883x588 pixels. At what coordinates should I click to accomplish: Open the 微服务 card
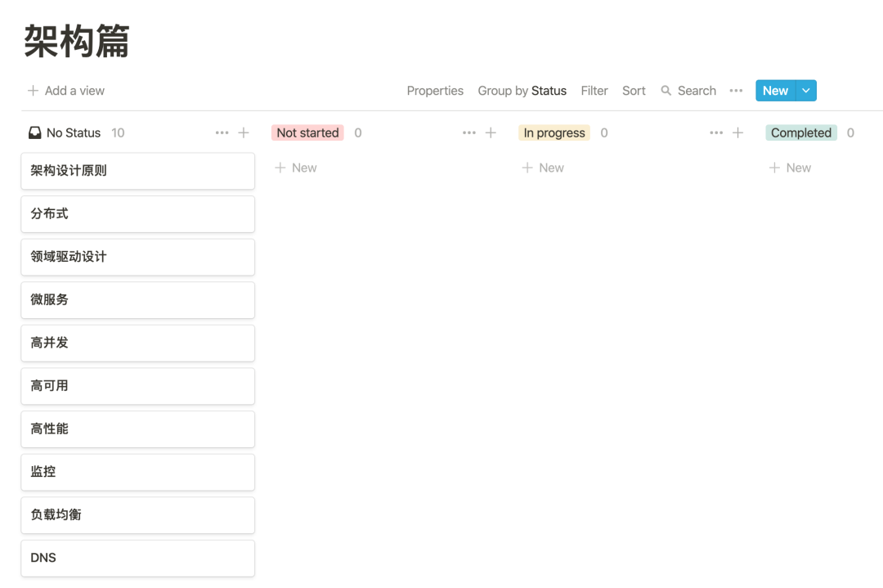pyautogui.click(x=138, y=300)
